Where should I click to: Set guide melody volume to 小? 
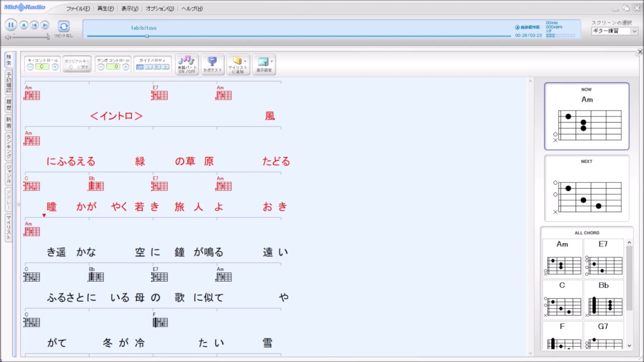pyautogui.click(x=148, y=67)
